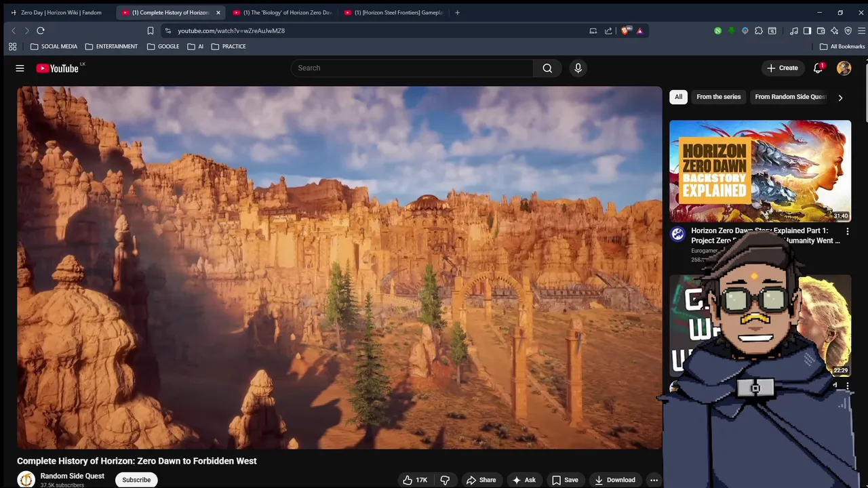Screen dimensions: 868x488
Task: Focus the YouTube search field
Action: 412,68
